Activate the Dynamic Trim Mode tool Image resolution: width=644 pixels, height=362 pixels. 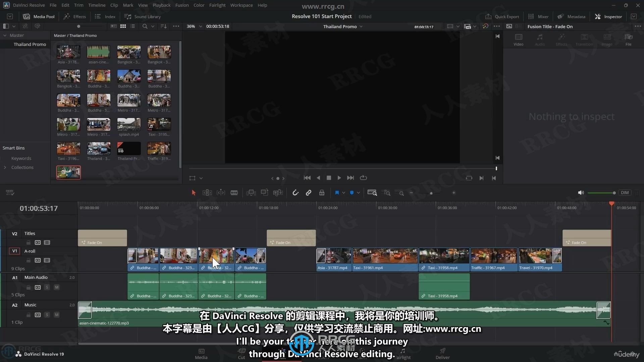[x=221, y=193]
